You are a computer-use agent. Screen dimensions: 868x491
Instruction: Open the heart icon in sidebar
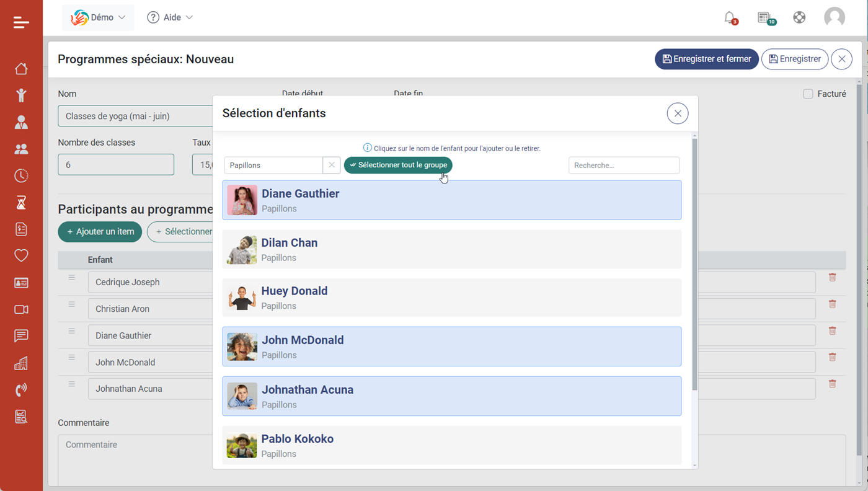pos(21,255)
